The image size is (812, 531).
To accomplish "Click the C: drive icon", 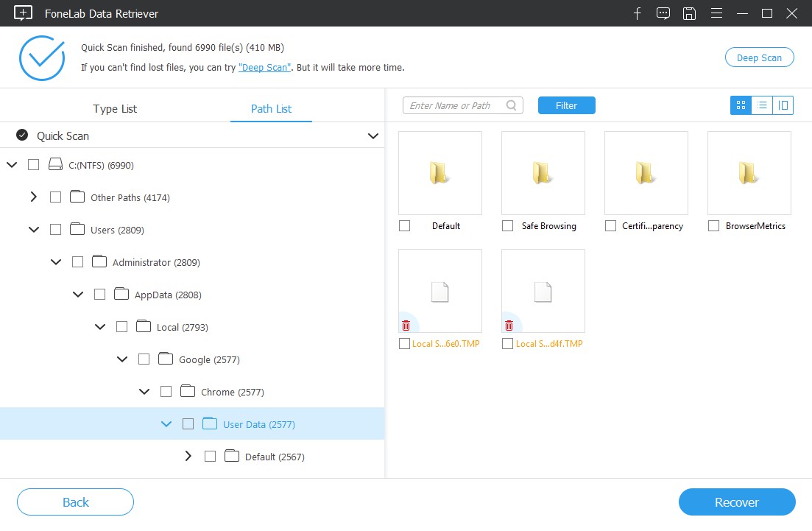I will [x=55, y=165].
